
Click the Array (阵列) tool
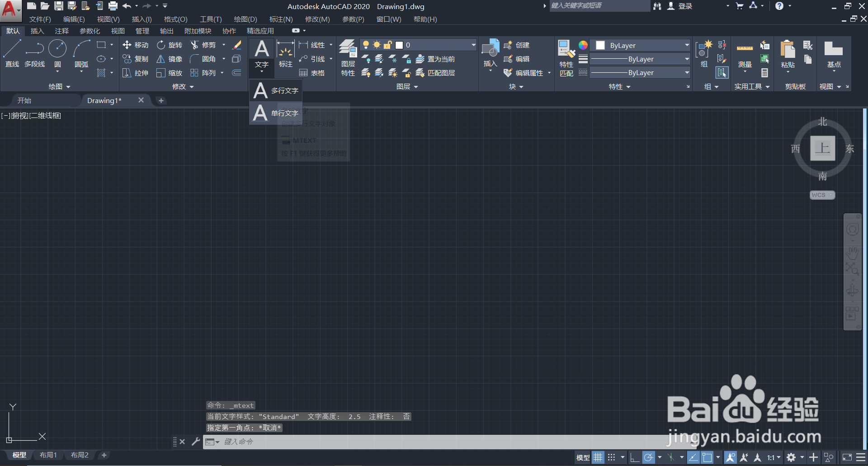203,73
